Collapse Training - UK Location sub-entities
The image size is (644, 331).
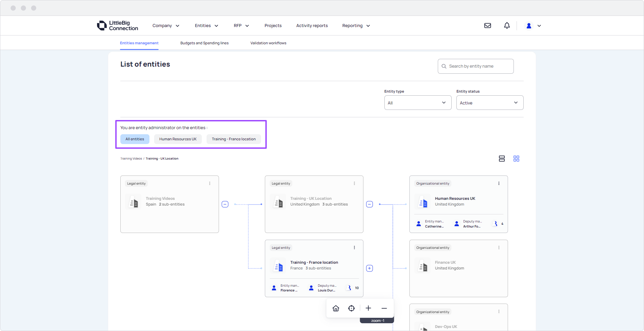click(x=369, y=204)
